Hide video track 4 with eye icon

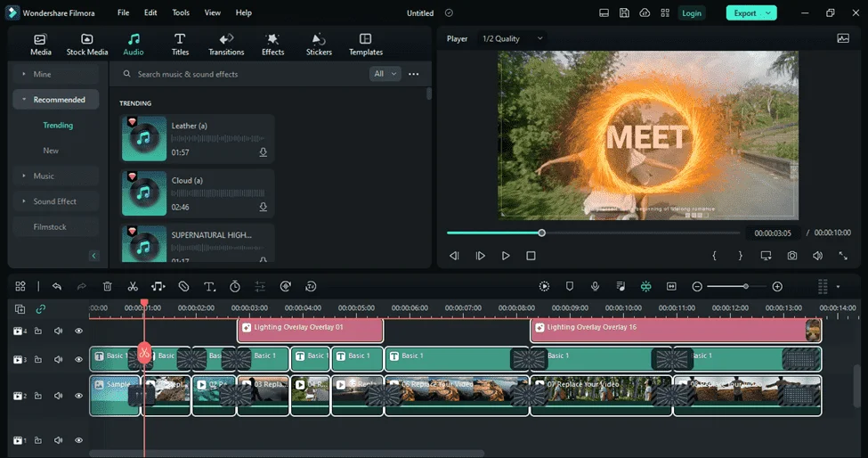coord(78,331)
